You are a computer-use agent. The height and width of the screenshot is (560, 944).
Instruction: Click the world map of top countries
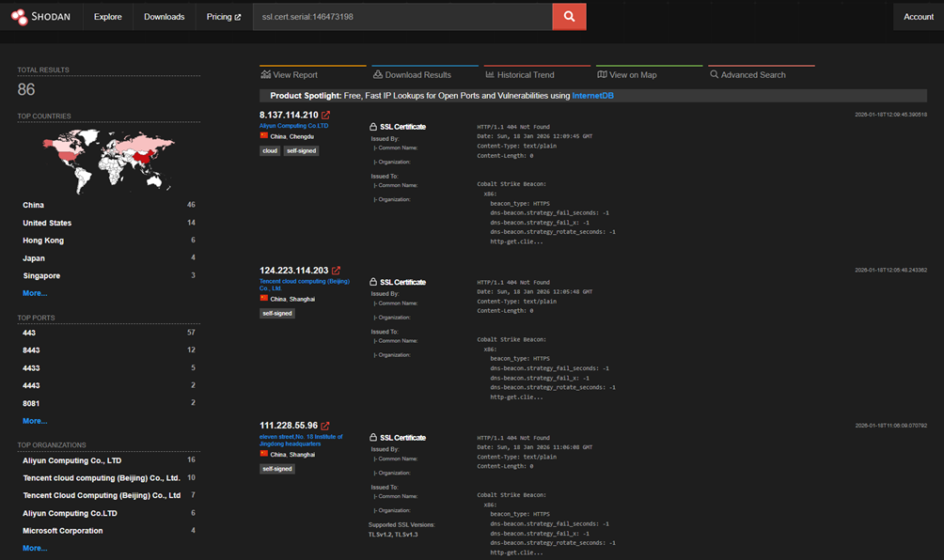click(x=108, y=159)
